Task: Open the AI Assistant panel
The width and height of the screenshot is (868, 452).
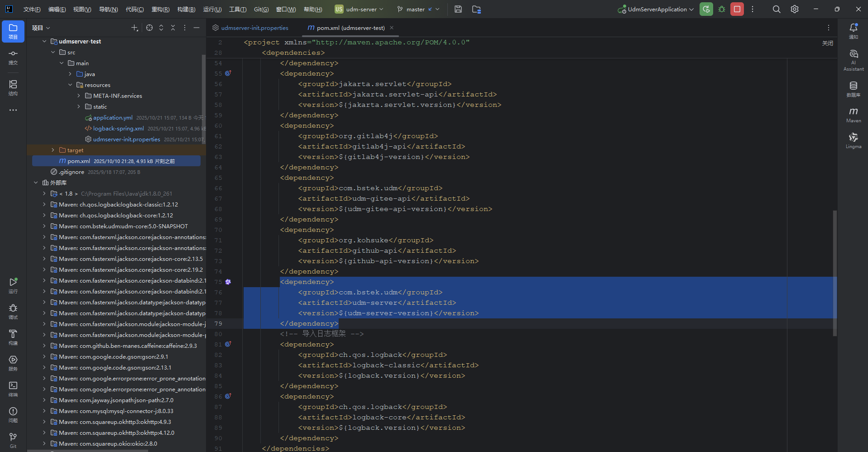Action: (x=853, y=60)
